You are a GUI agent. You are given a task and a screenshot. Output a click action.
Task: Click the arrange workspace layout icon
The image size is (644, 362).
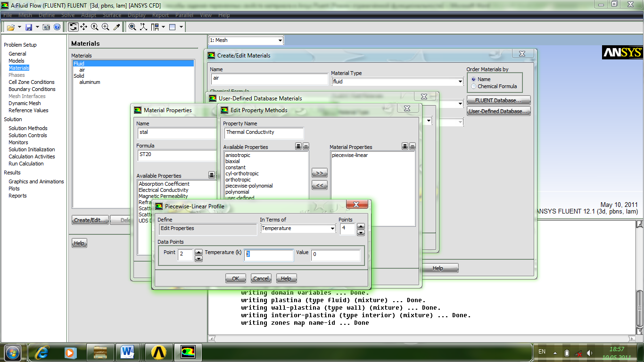point(155,27)
